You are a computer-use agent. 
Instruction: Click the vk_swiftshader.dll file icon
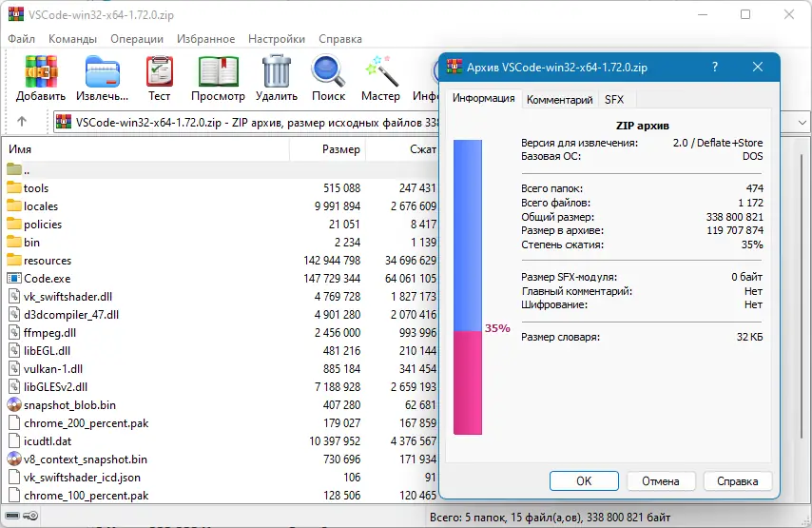14,297
